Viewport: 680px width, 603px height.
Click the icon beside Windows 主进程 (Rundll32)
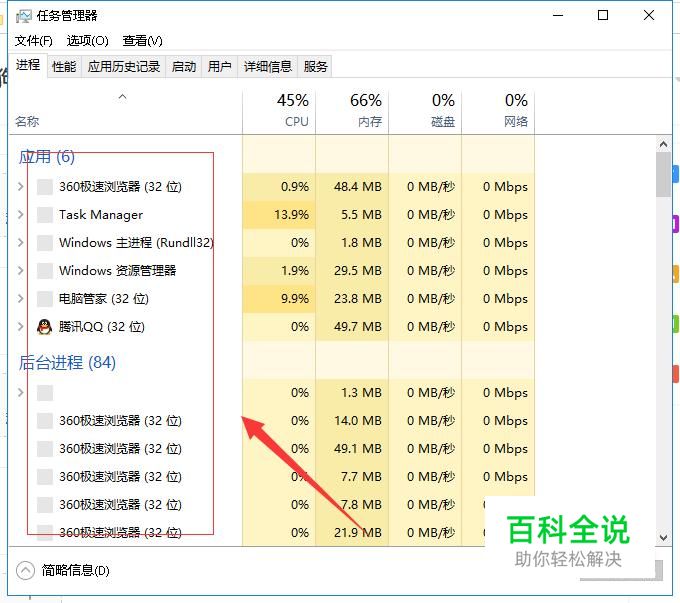click(x=45, y=243)
